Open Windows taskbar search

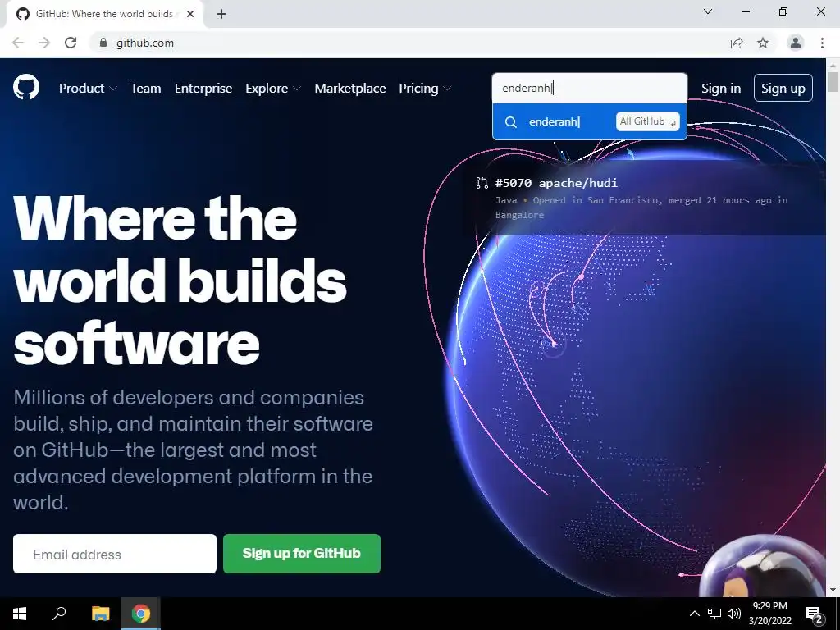click(x=59, y=614)
